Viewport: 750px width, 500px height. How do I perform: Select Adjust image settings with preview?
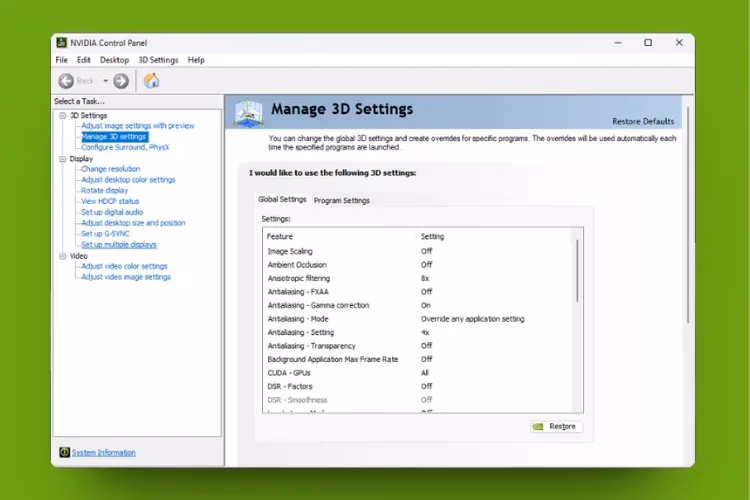(138, 126)
